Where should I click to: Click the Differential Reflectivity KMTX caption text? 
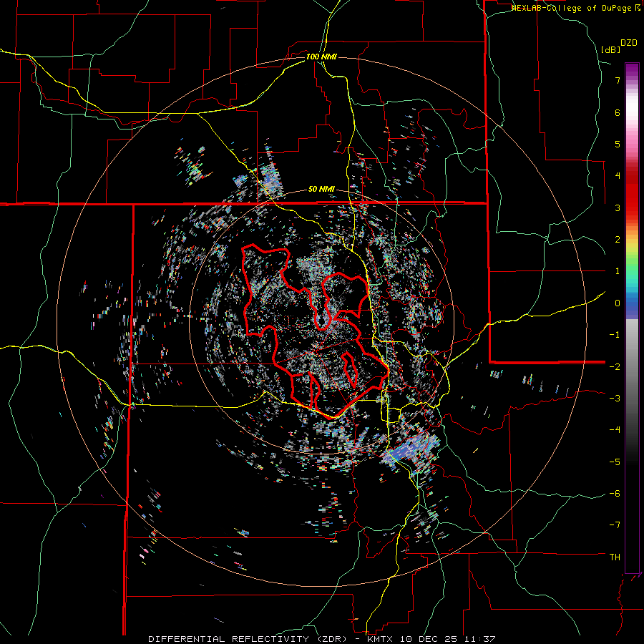click(x=322, y=639)
